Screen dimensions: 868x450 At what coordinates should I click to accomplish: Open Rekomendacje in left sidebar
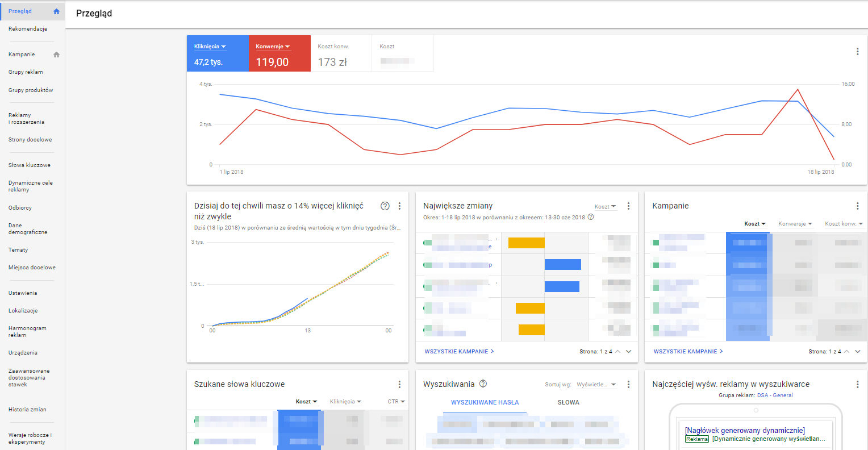(28, 29)
